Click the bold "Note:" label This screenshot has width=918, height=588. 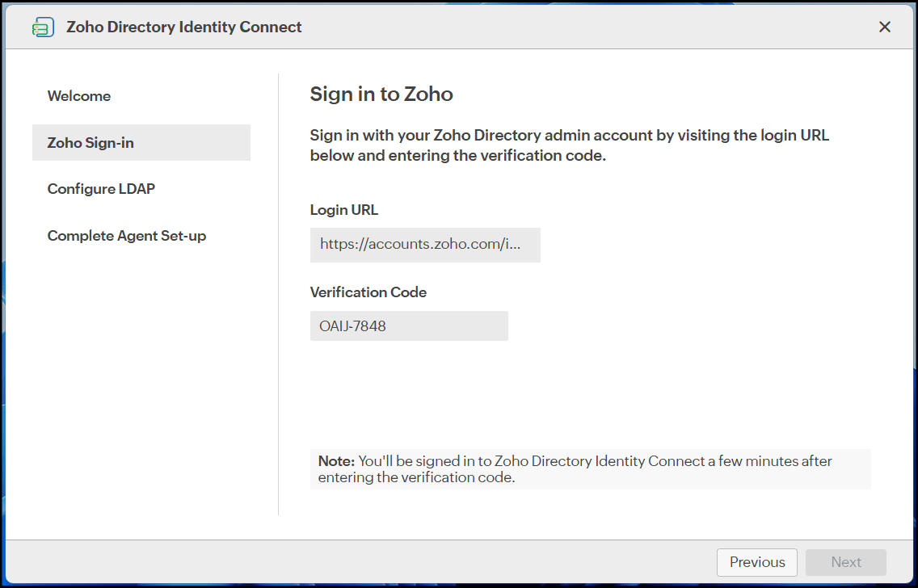pyautogui.click(x=336, y=461)
